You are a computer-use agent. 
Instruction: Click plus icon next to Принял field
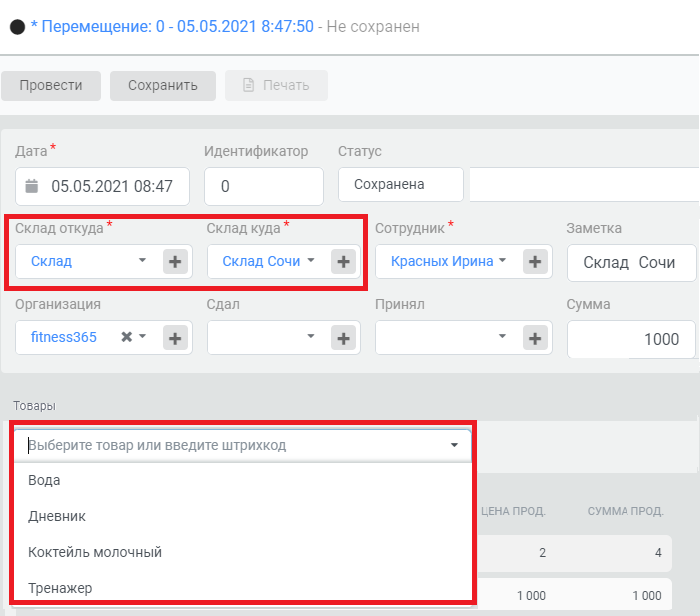[x=535, y=338]
